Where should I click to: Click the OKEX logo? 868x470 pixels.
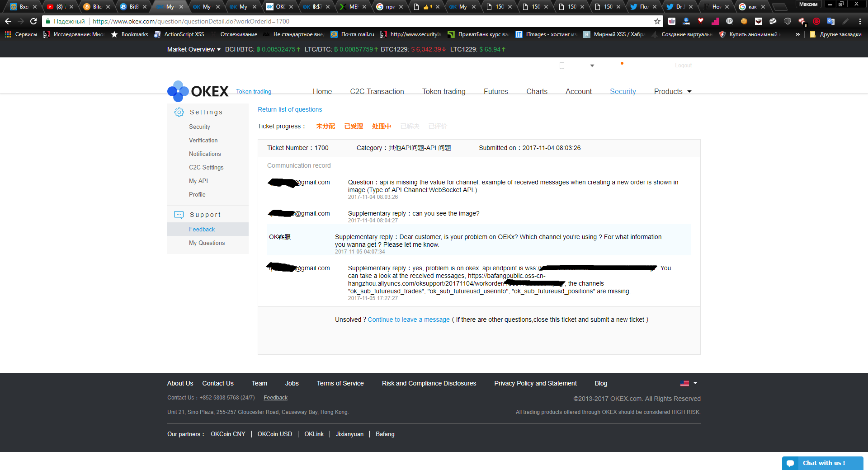[x=198, y=91]
